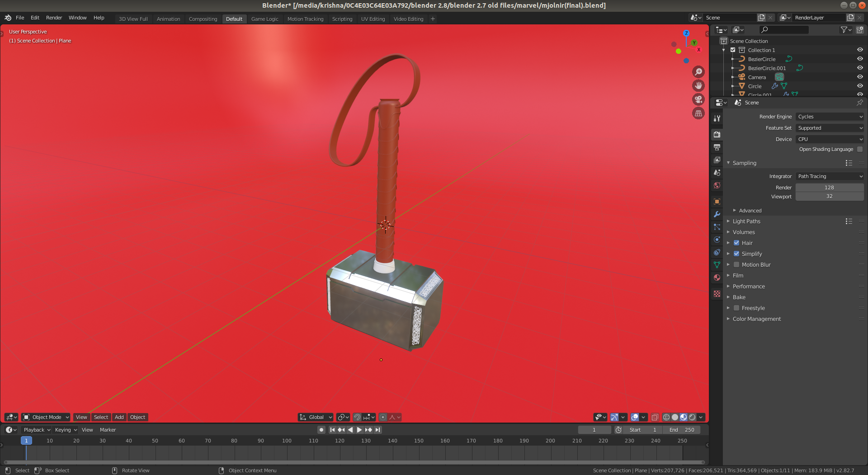Open the Texture properties checker tab
Screen dimensions: 868x475
[717, 294]
